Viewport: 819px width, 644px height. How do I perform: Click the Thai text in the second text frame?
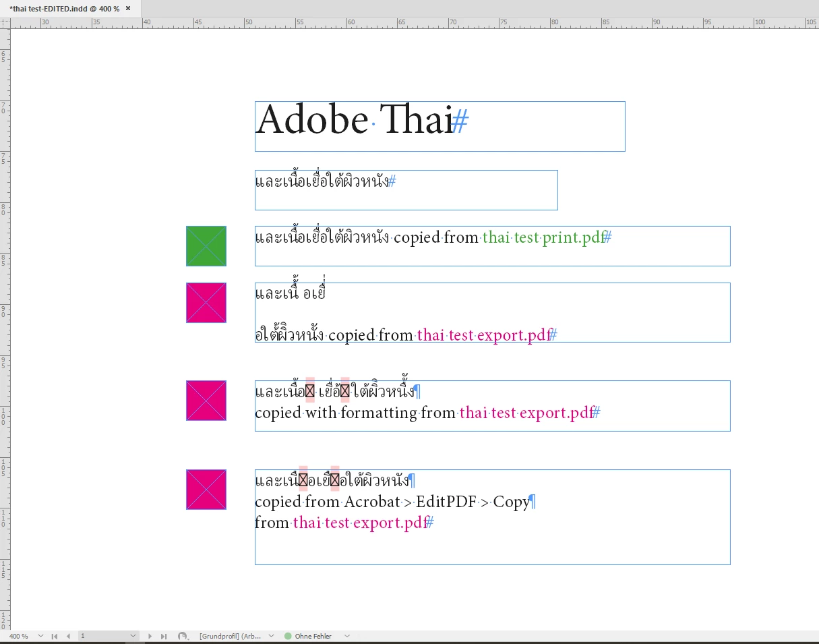click(x=322, y=181)
